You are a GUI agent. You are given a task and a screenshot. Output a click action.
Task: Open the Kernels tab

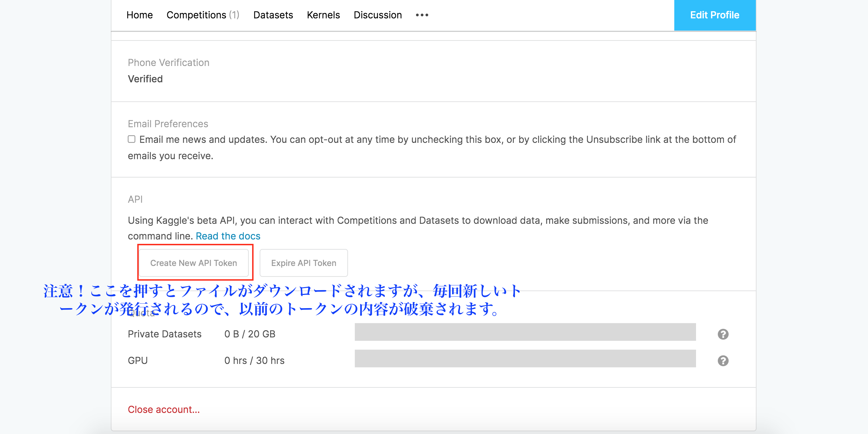click(x=323, y=15)
